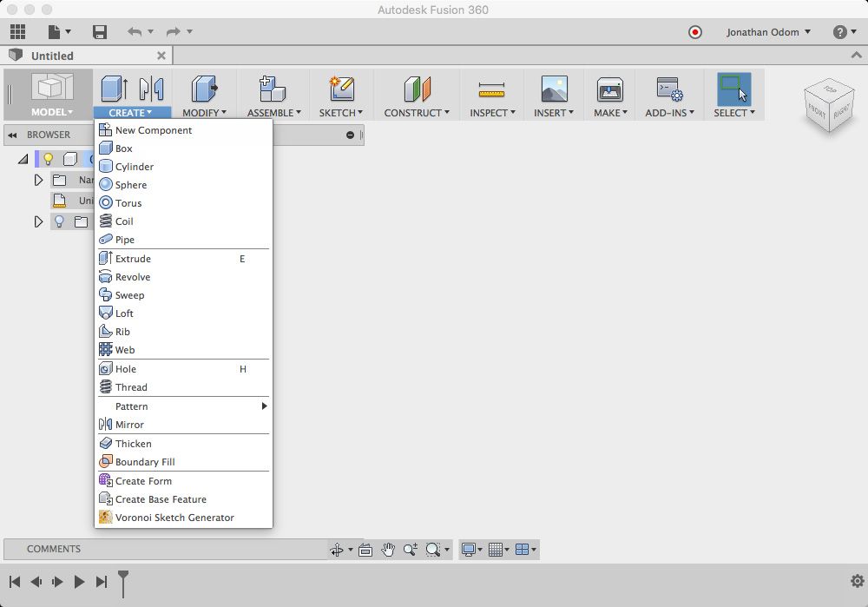Click the ViewCube in the corner
The height and width of the screenshot is (607, 868).
[x=829, y=105]
